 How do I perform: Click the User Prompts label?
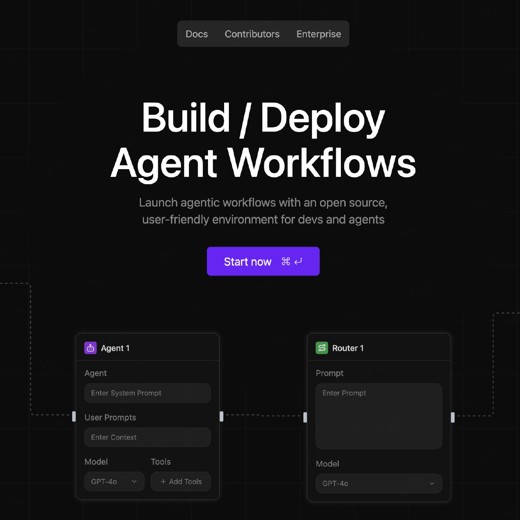click(x=110, y=417)
